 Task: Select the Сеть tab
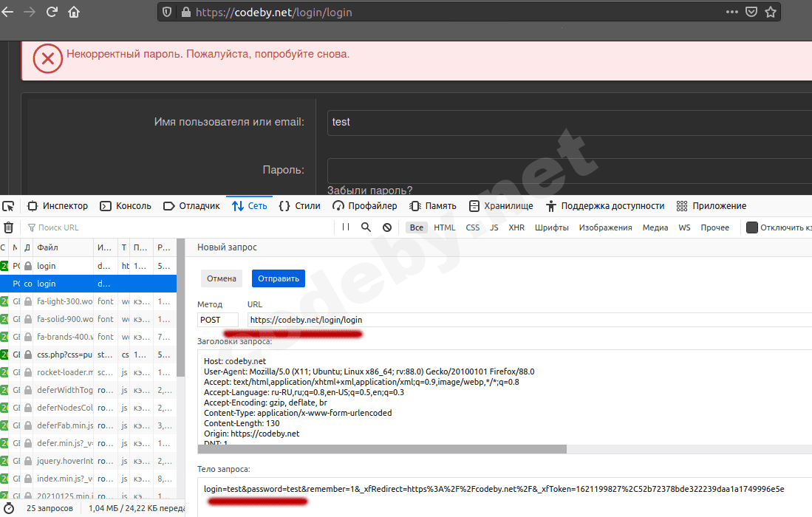[250, 206]
